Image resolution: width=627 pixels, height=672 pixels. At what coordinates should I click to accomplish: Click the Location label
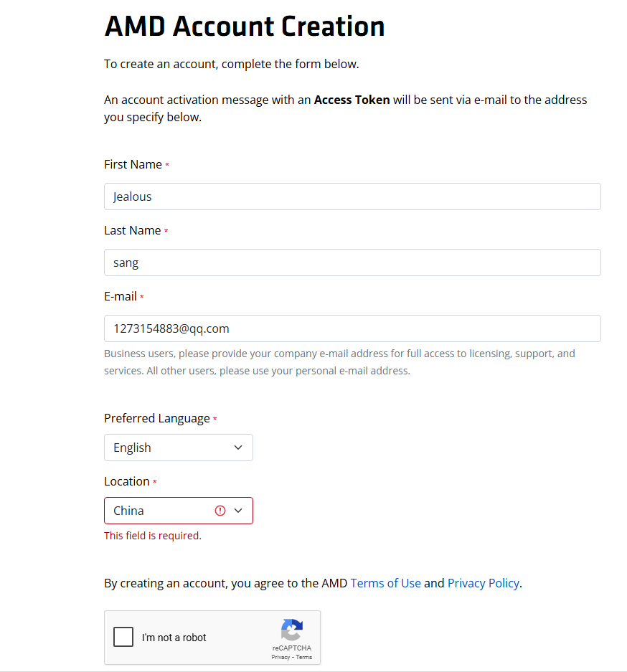coord(127,481)
